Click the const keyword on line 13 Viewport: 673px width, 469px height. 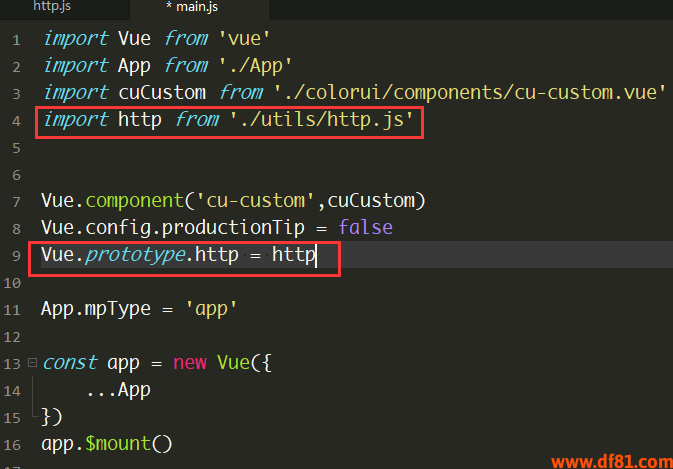(70, 363)
